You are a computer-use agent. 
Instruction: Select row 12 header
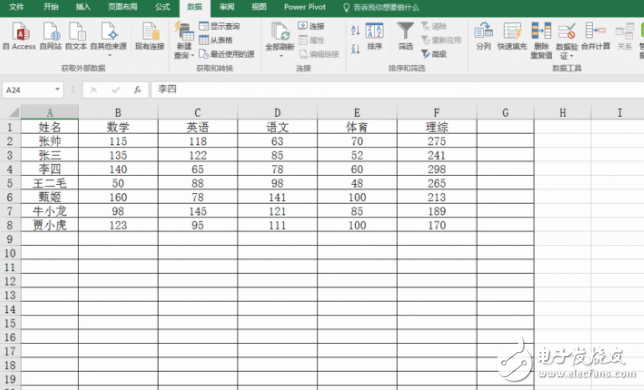coord(10,281)
